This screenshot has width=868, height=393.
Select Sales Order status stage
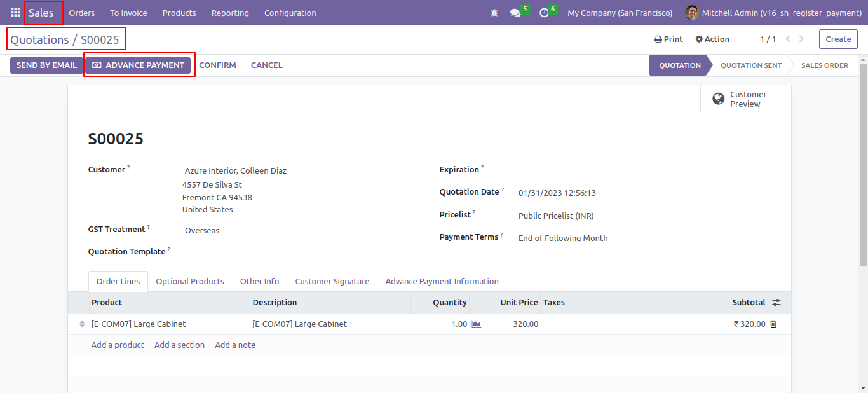tap(824, 65)
